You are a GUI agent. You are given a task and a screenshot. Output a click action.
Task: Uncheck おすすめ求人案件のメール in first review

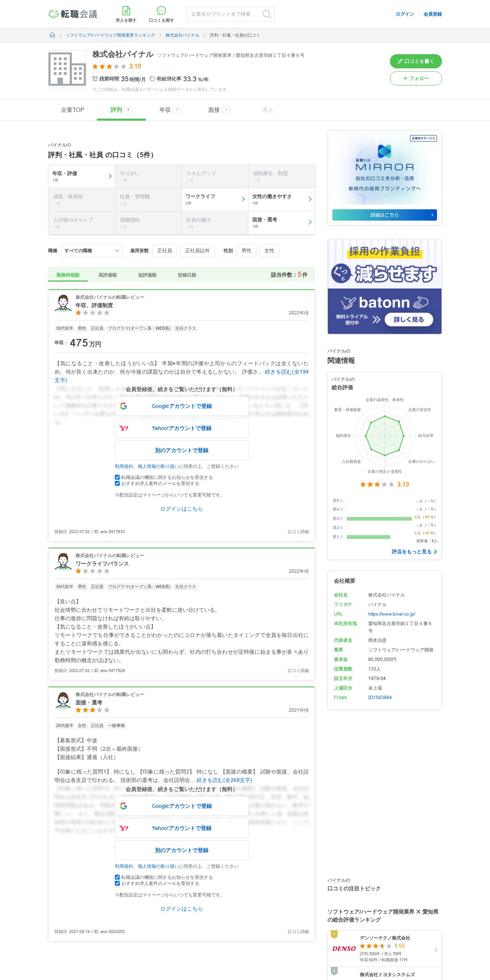coord(118,483)
